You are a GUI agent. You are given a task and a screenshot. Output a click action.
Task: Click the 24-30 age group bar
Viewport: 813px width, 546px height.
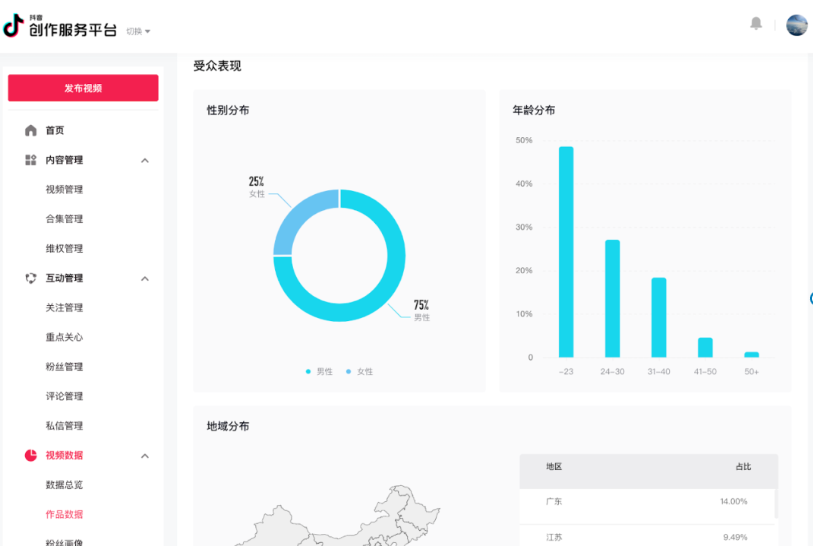[x=612, y=299]
